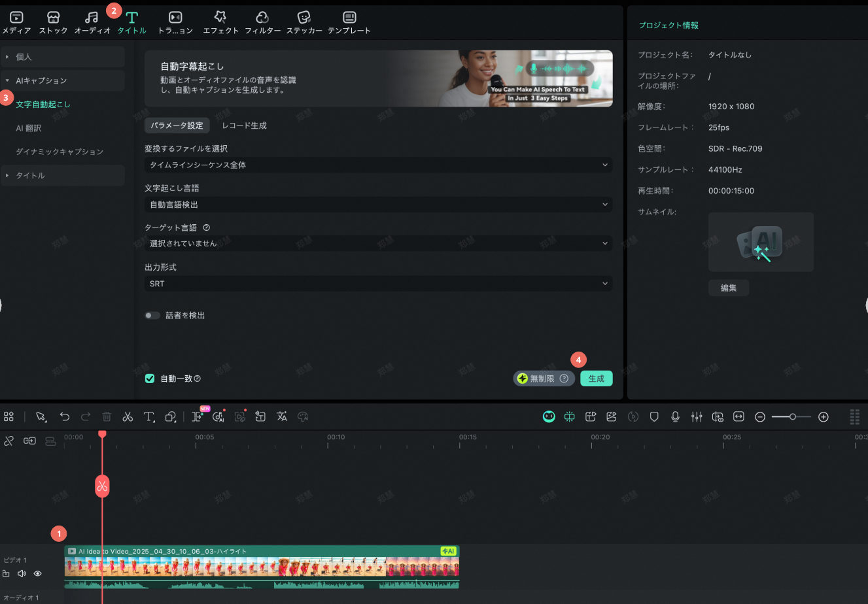Screen dimensions: 868x604
Task: Click the zoom-in plus icon for timeline
Action: [x=824, y=416]
